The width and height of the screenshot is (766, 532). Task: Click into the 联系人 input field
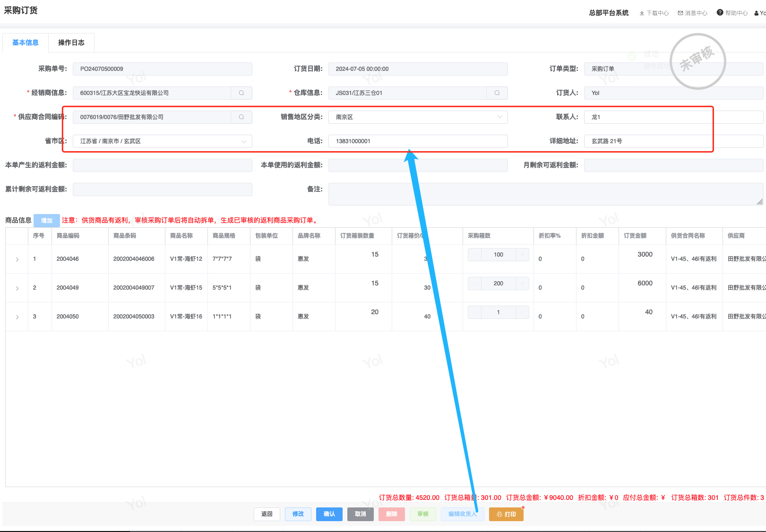(x=674, y=117)
